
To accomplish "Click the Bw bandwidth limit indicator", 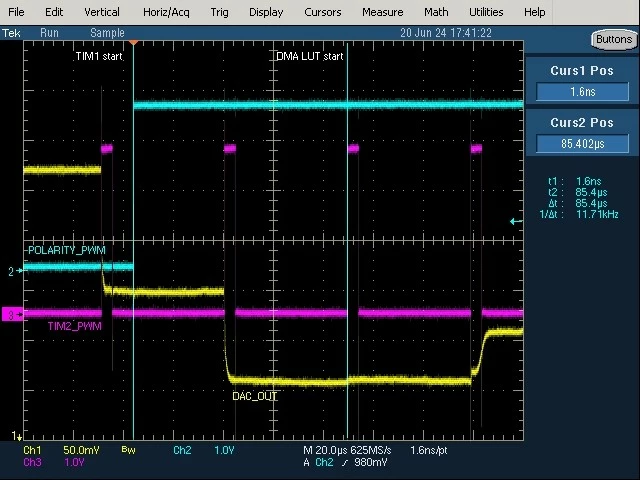I will [x=128, y=450].
